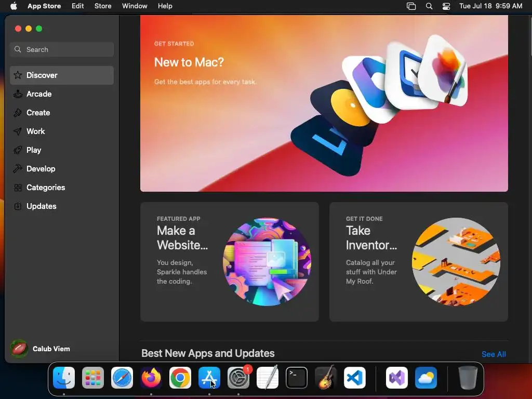The height and width of the screenshot is (399, 532).
Task: Open the Develop hammer icon
Action: point(18,169)
